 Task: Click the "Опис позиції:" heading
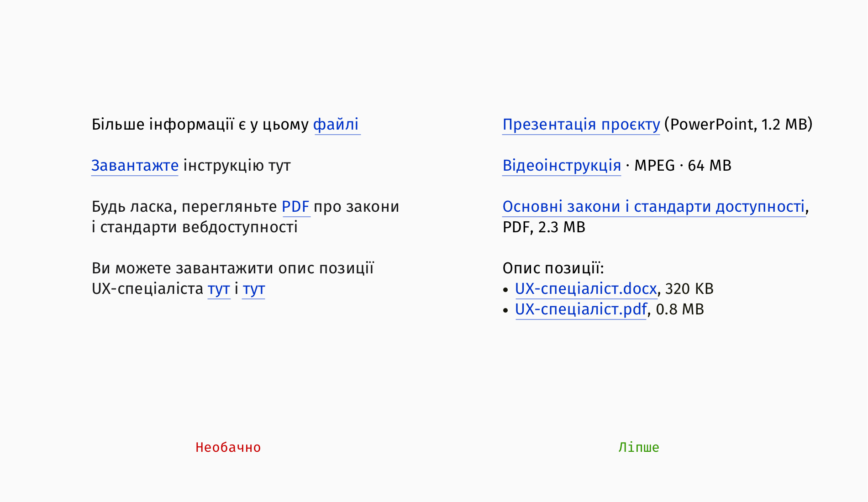coord(553,268)
